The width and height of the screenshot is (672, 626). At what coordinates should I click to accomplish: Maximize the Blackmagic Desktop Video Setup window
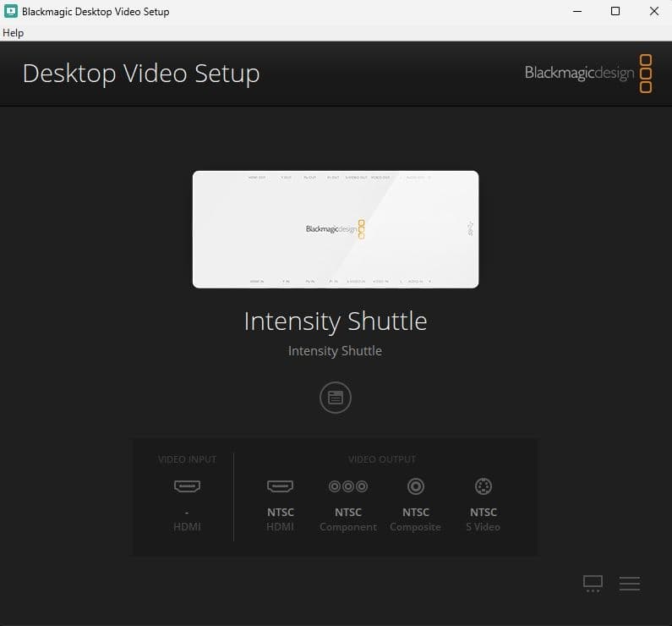click(x=615, y=11)
